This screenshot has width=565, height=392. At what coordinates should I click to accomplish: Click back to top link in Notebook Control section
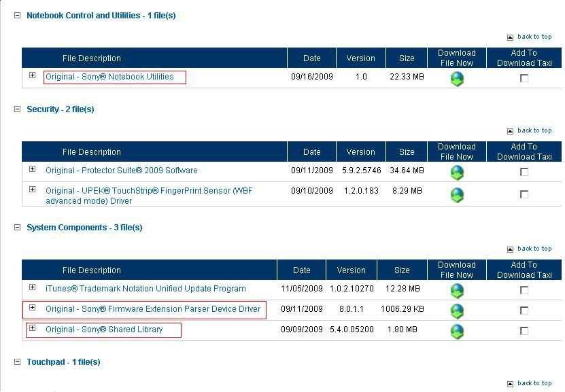pos(534,37)
